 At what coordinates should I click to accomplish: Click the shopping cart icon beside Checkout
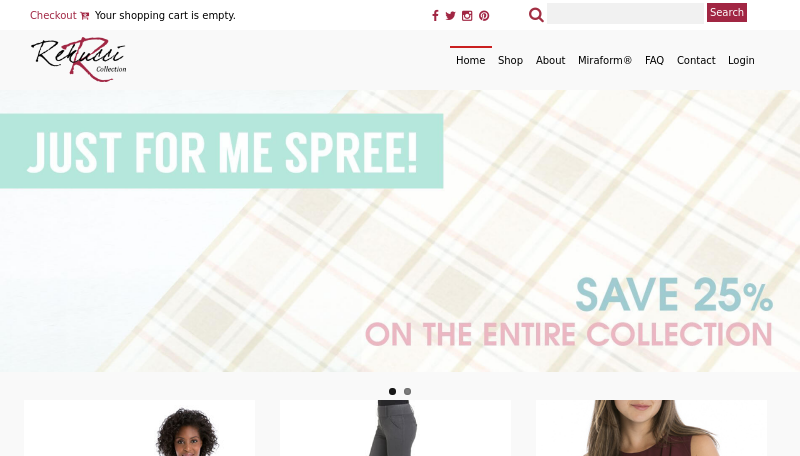coord(85,16)
